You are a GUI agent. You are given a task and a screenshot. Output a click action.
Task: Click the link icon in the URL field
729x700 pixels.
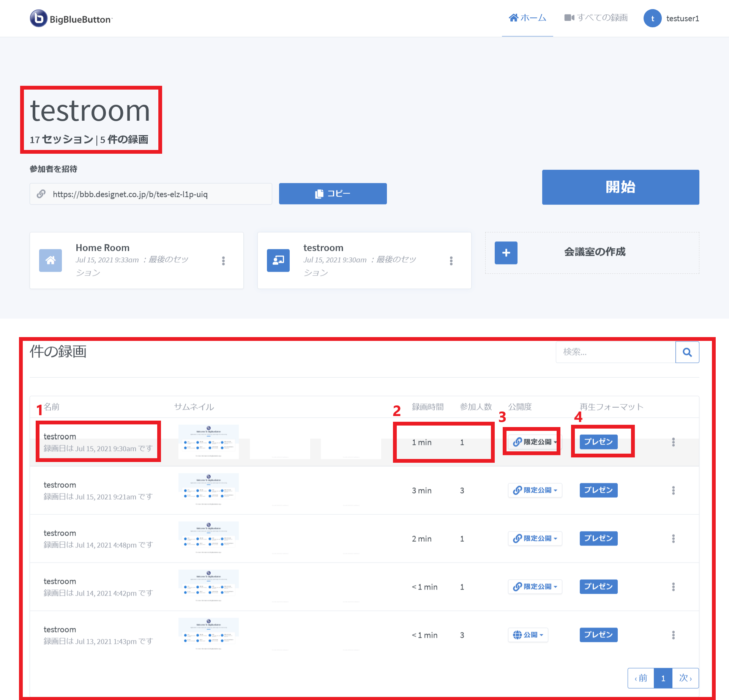pyautogui.click(x=41, y=194)
